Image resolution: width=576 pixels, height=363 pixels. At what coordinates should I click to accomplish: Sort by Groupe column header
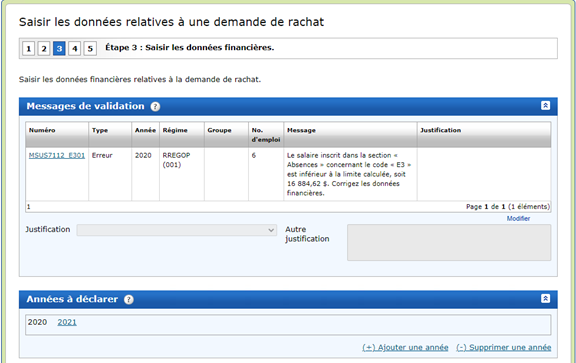[x=226, y=134]
